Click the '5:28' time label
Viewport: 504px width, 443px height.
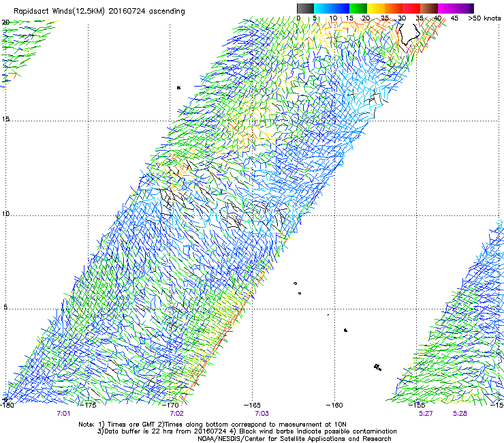tap(460, 414)
